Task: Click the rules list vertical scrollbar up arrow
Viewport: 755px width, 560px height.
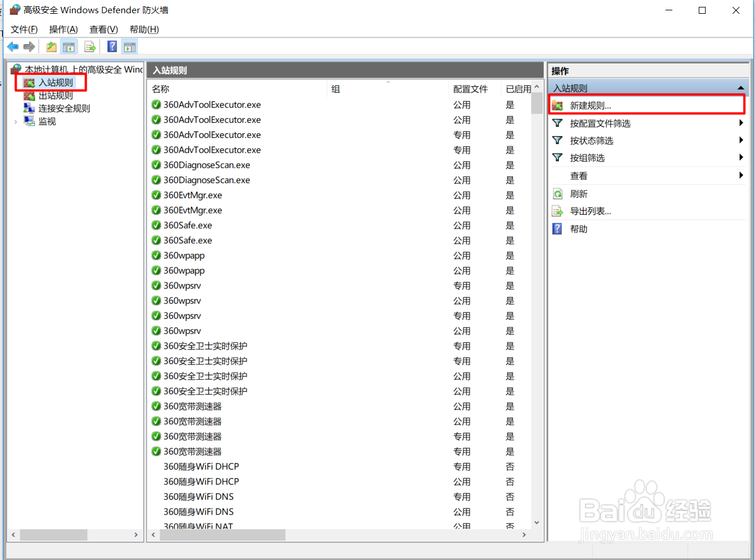Action: coord(537,87)
